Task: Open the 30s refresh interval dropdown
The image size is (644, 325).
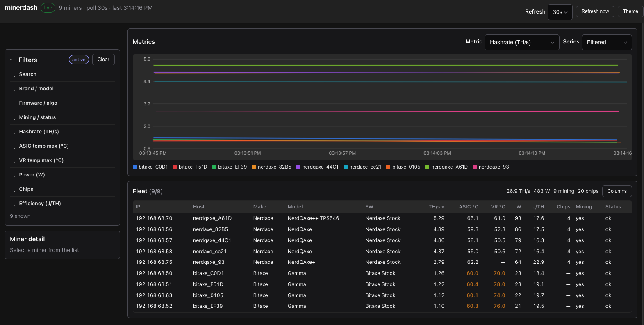Action: (560, 12)
